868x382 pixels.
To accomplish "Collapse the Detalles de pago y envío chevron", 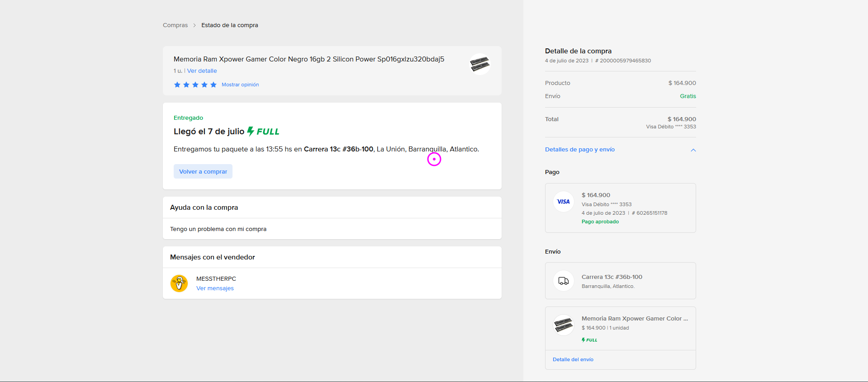I will click(x=693, y=150).
